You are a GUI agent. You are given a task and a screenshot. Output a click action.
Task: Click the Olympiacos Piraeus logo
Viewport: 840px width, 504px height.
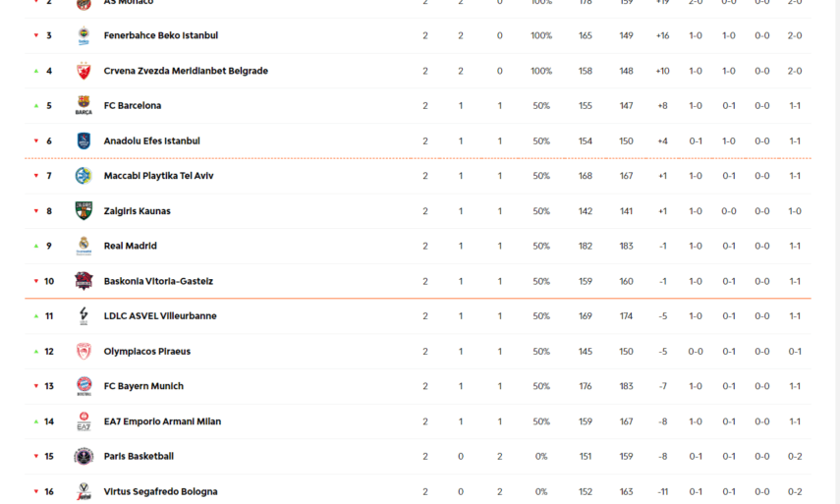click(x=84, y=352)
